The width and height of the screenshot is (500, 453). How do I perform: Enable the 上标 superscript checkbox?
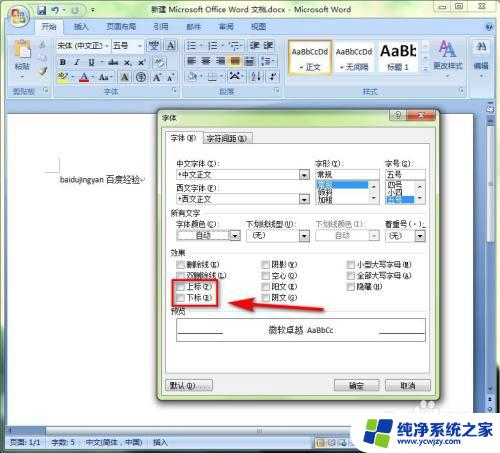[x=181, y=287]
